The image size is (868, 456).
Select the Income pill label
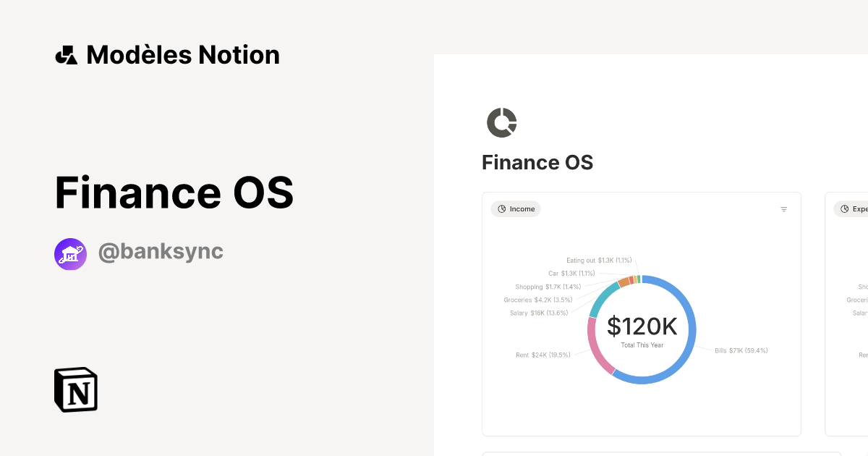[516, 208]
